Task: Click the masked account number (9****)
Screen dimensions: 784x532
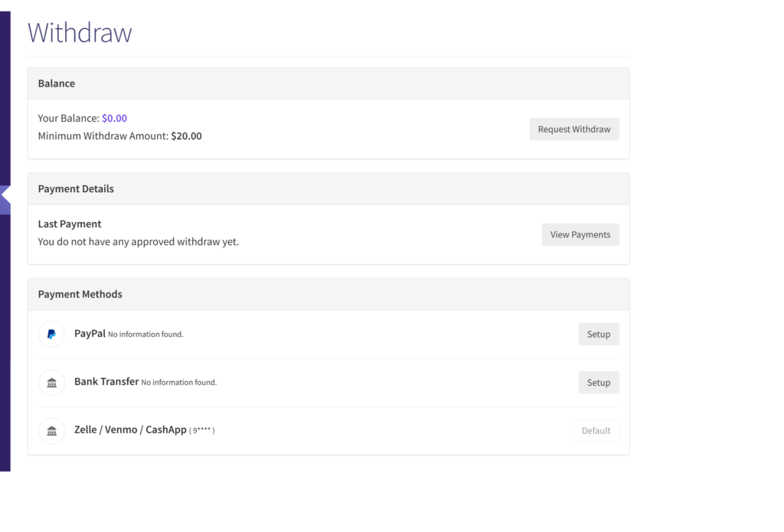Action: point(202,430)
